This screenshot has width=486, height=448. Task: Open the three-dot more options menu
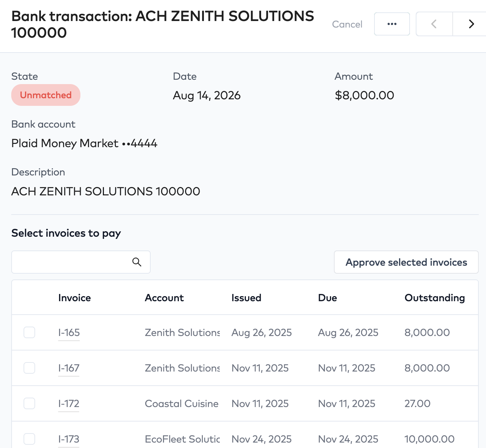(x=392, y=24)
